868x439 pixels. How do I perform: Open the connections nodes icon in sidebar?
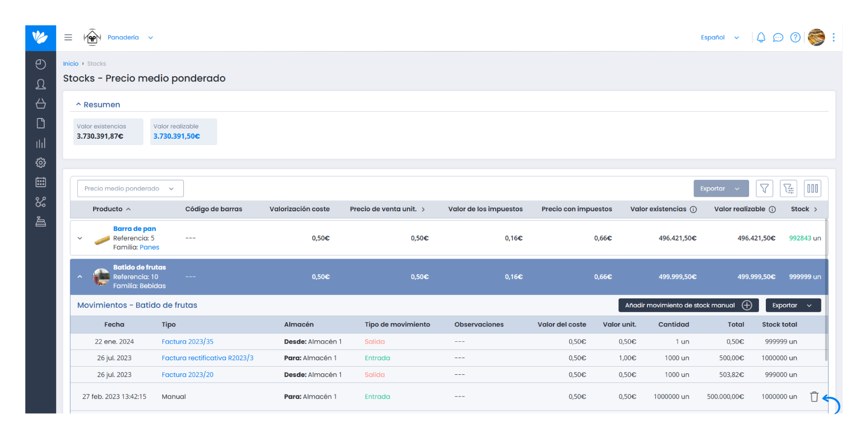(x=41, y=202)
